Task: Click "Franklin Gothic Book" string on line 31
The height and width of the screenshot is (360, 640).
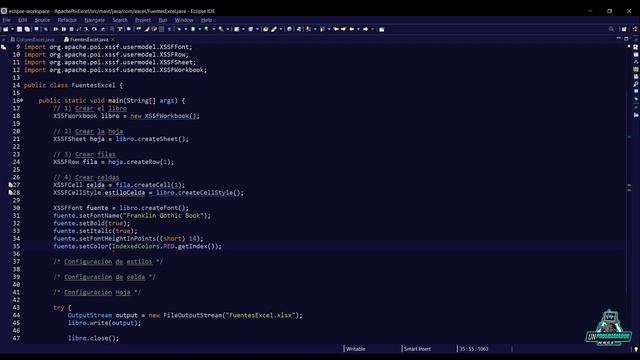Action: (163, 216)
